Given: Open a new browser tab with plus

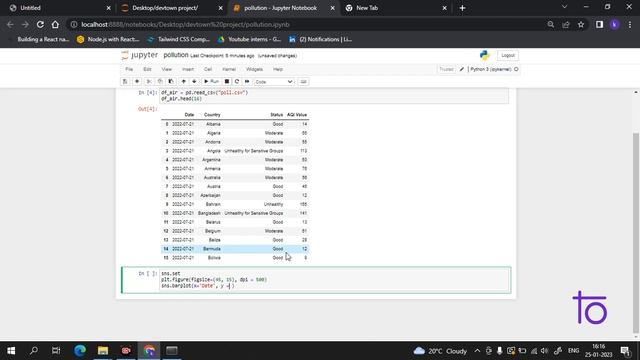Looking at the screenshot, I should coord(462,8).
